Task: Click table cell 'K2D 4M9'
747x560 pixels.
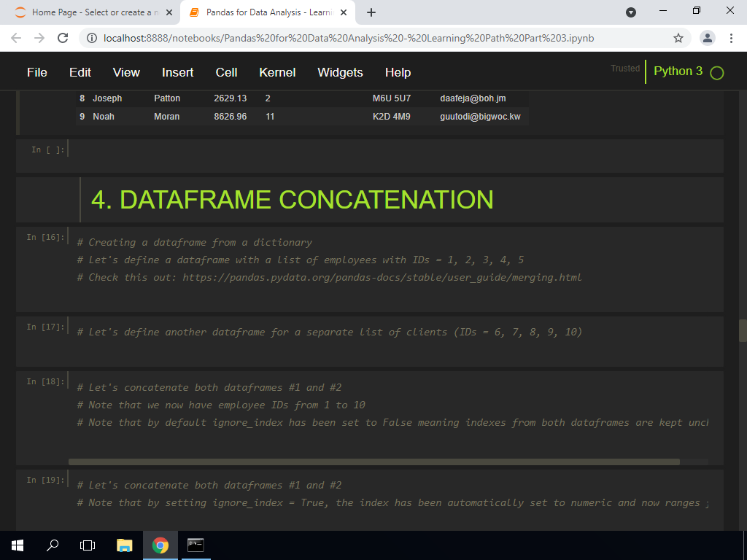Action: (x=392, y=117)
